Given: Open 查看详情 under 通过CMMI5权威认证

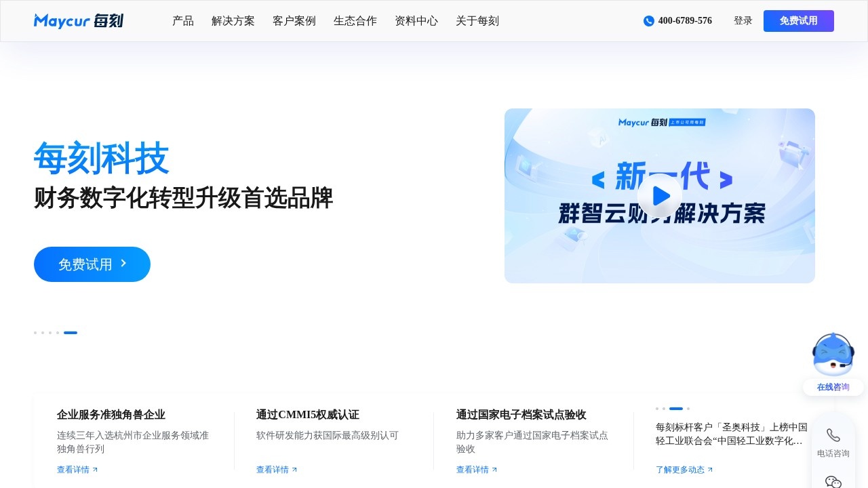Looking at the screenshot, I should [x=273, y=470].
